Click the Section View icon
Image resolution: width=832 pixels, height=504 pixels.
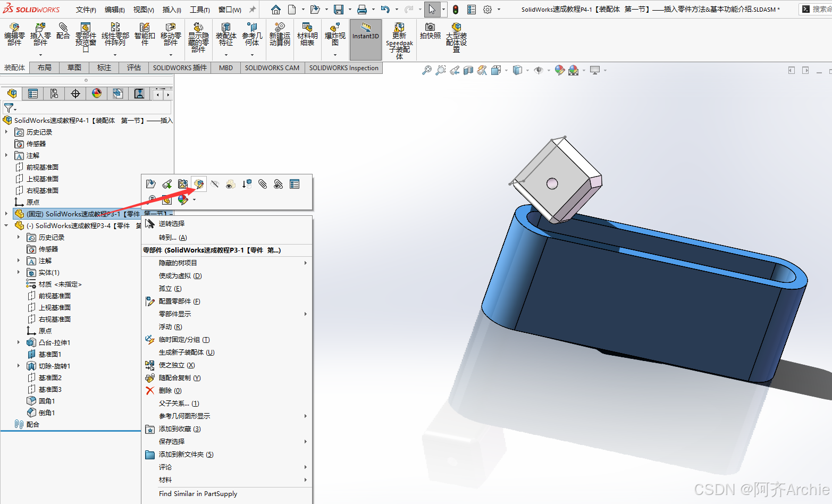click(468, 70)
